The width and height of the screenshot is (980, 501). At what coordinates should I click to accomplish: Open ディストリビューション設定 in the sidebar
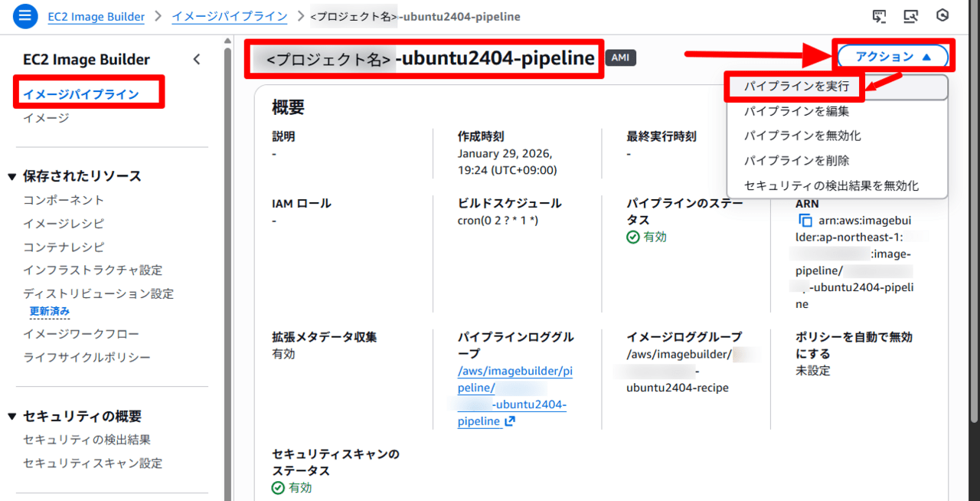[x=98, y=293]
